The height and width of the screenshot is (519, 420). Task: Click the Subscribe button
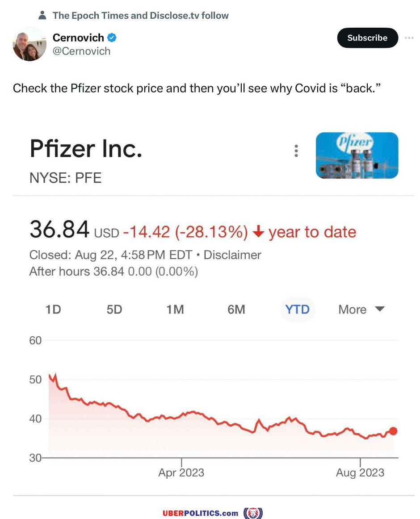tap(367, 38)
